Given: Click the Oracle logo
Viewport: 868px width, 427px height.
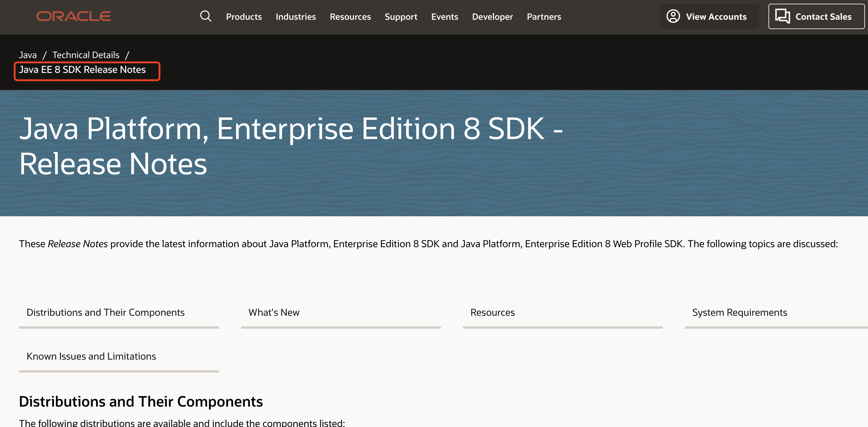Looking at the screenshot, I should [x=74, y=16].
